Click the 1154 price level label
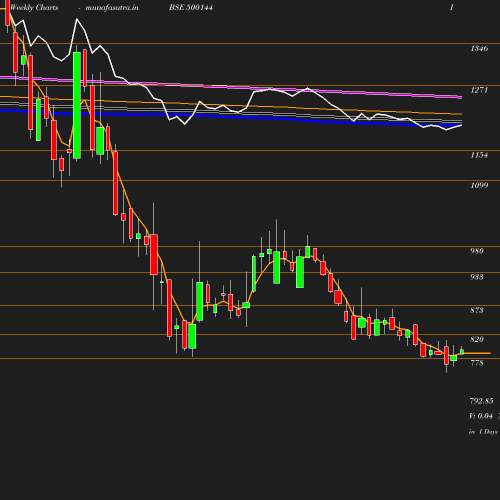Screen dimensions: 500x500 479,155
